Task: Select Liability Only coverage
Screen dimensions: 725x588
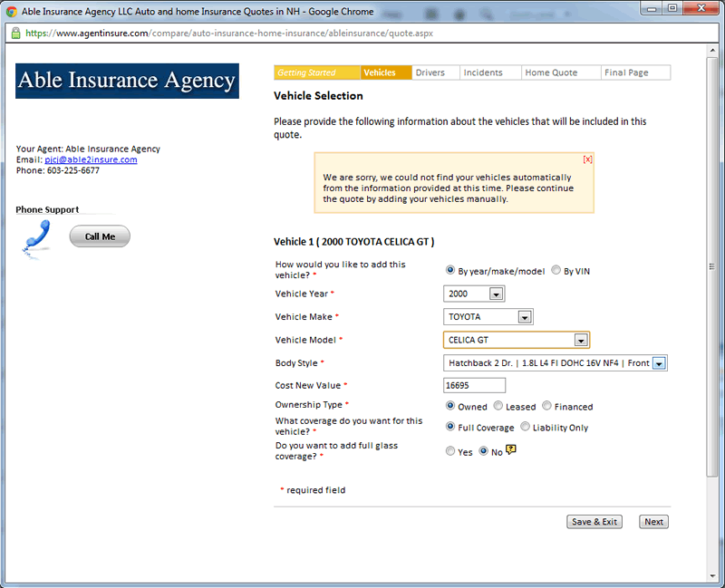Action: click(525, 427)
